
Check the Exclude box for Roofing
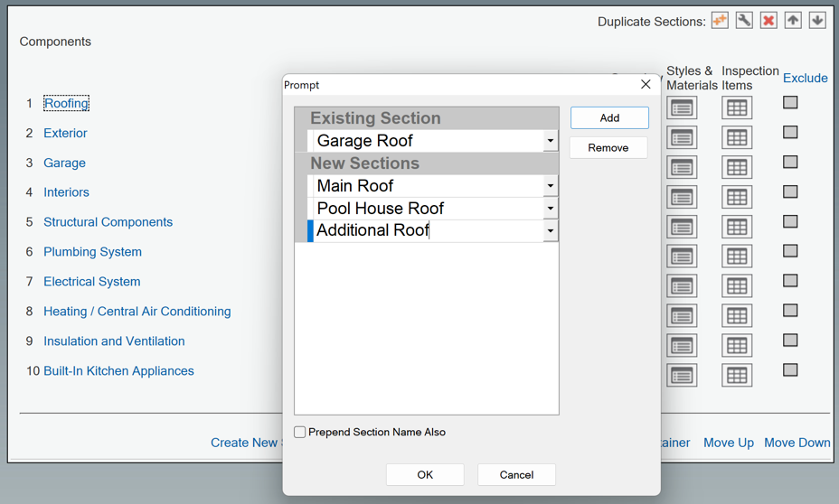point(790,103)
